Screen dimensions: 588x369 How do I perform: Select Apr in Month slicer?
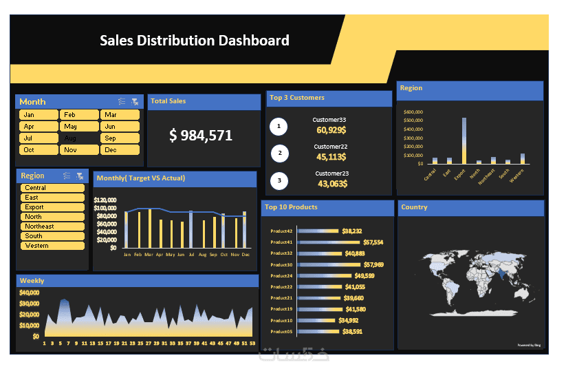point(39,127)
